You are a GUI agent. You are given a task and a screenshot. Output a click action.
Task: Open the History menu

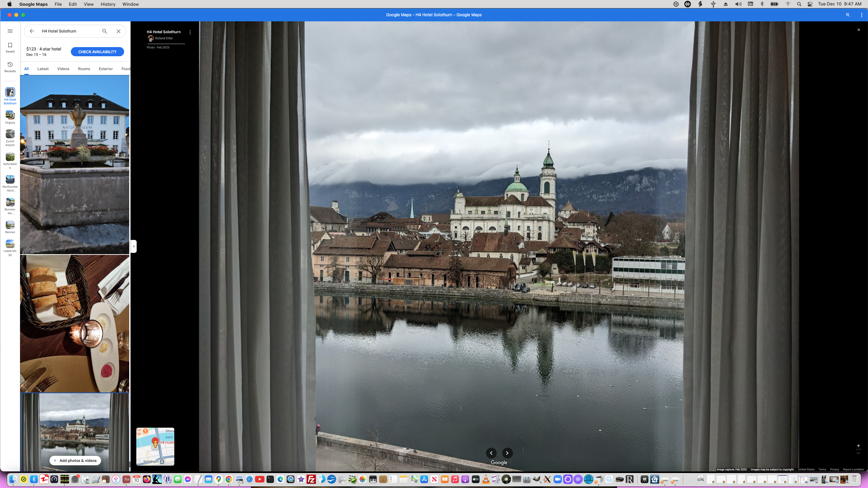[108, 4]
